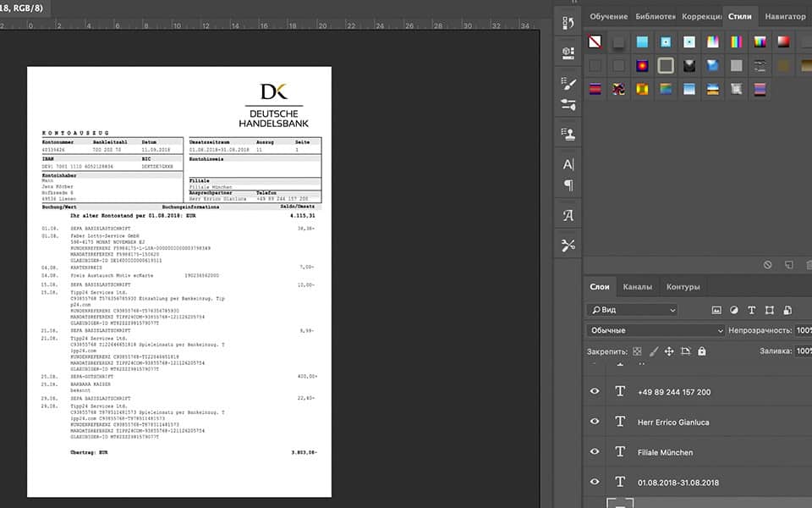The height and width of the screenshot is (508, 812).
Task: Toggle lock all padlock icon
Action: pos(702,351)
